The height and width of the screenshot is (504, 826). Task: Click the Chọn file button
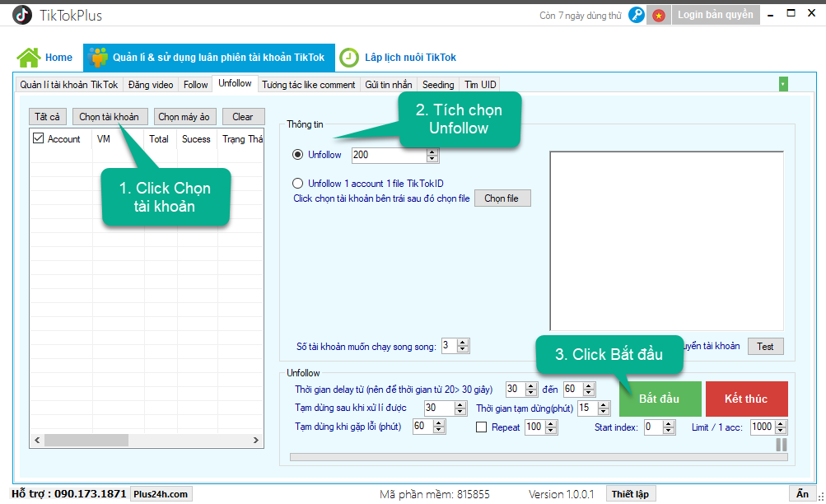point(502,198)
